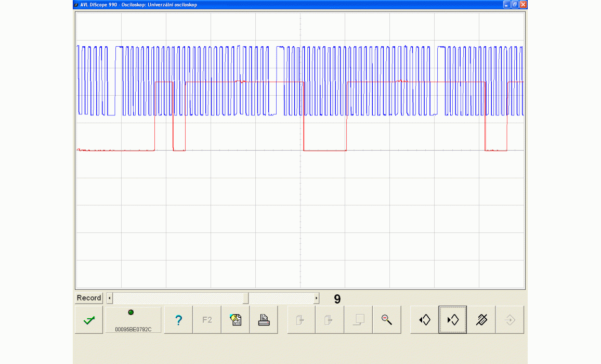Click the second greyed page export icon
This screenshot has width=601, height=364.
tap(330, 320)
